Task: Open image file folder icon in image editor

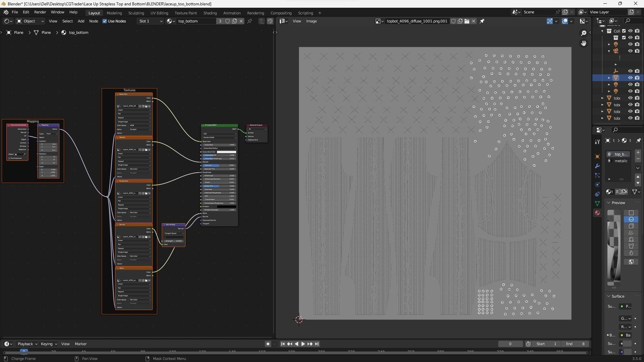Action: click(x=467, y=21)
